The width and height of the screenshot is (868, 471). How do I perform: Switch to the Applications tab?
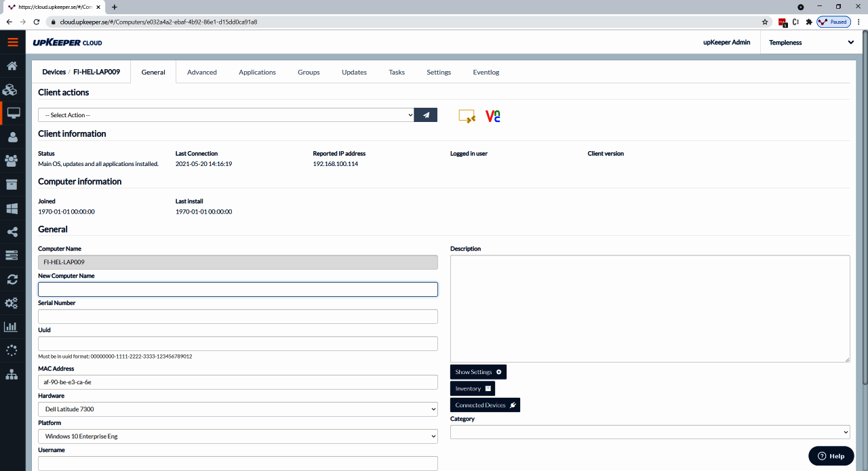[257, 71]
